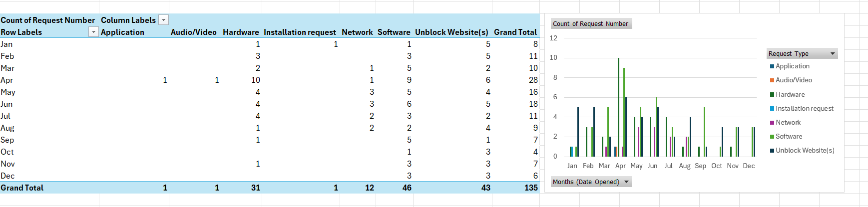Click the Apr label on the chart axis
Image resolution: width=868 pixels, height=207 pixels.
pos(620,166)
